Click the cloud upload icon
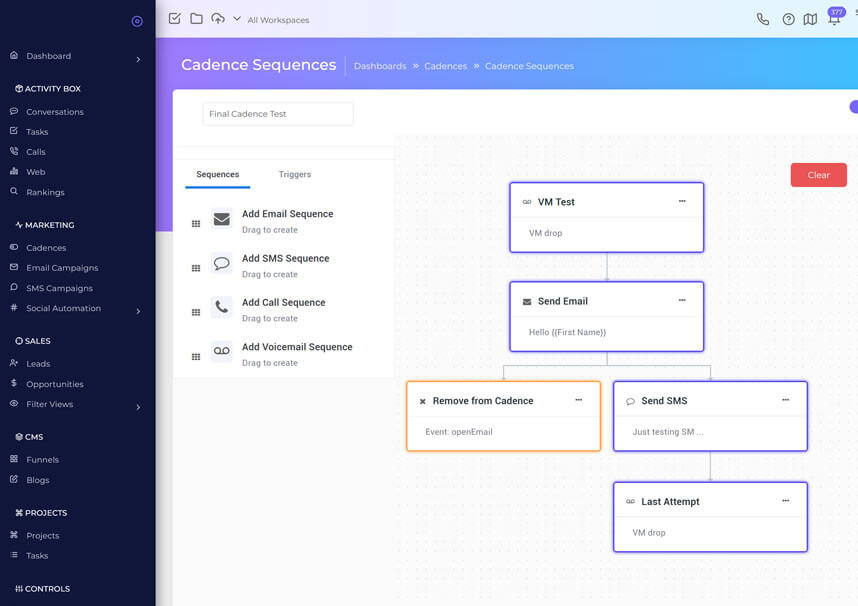 [218, 19]
